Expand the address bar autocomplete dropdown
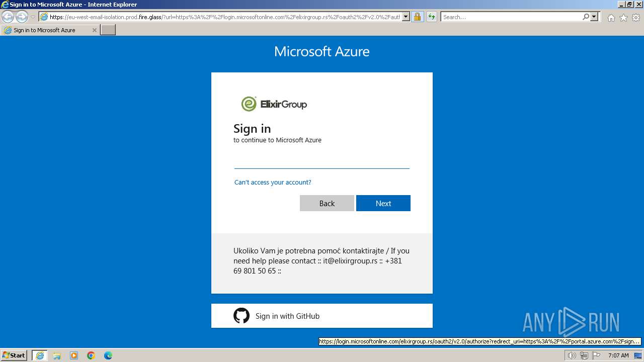 406,17
